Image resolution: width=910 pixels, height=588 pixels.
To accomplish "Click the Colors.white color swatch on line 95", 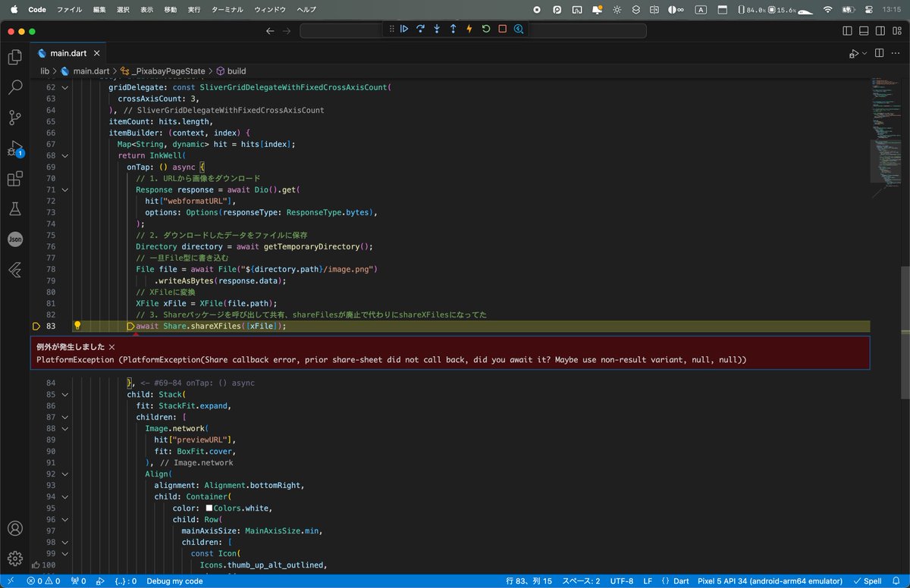I will 209,508.
